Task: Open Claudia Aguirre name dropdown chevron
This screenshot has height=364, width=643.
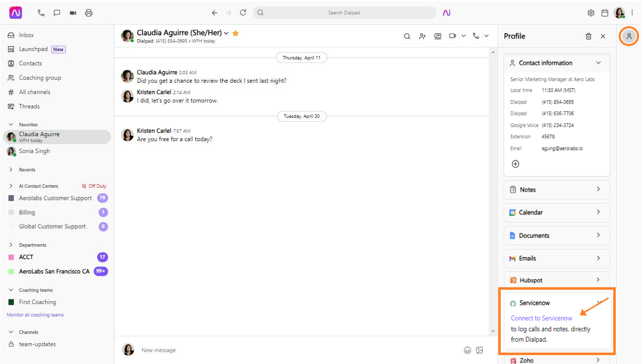Action: (x=226, y=33)
